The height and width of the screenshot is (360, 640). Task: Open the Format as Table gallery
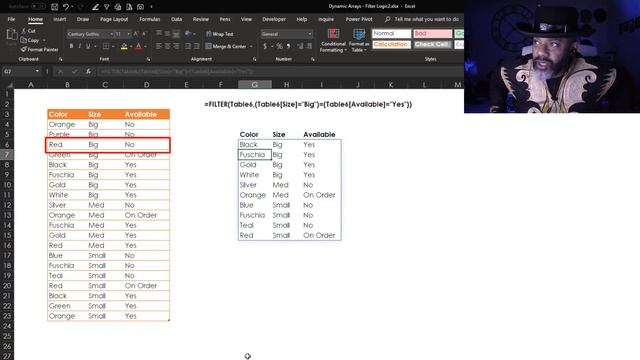pyautogui.click(x=359, y=40)
